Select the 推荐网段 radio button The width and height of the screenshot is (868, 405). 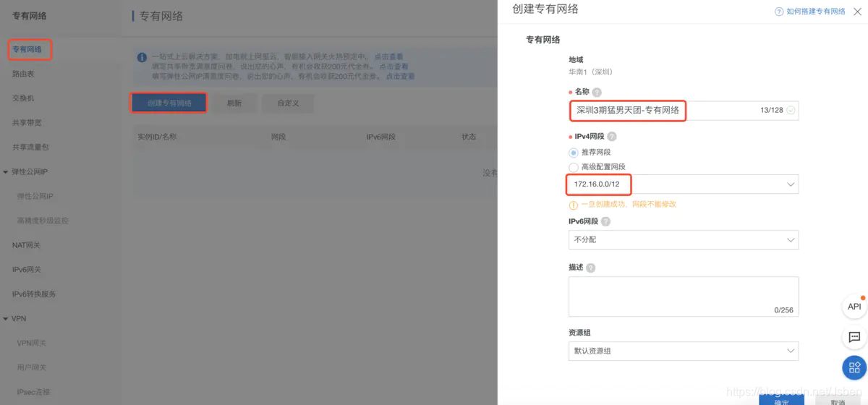coord(574,153)
